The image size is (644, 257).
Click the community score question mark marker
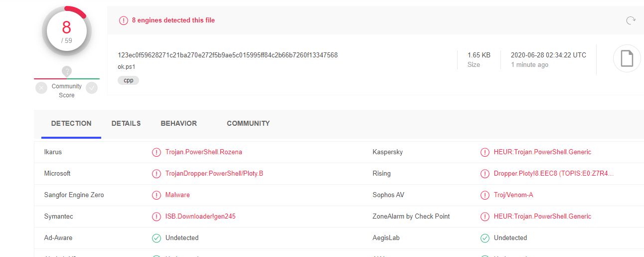(67, 71)
